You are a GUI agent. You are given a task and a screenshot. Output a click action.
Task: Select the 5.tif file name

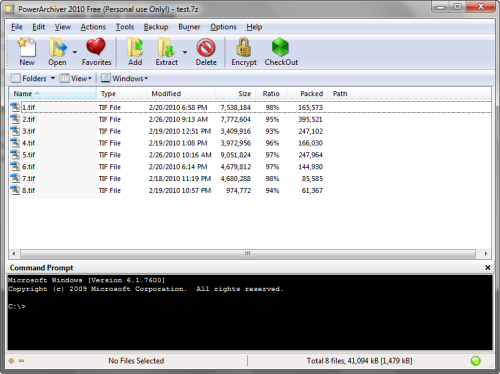pos(28,155)
